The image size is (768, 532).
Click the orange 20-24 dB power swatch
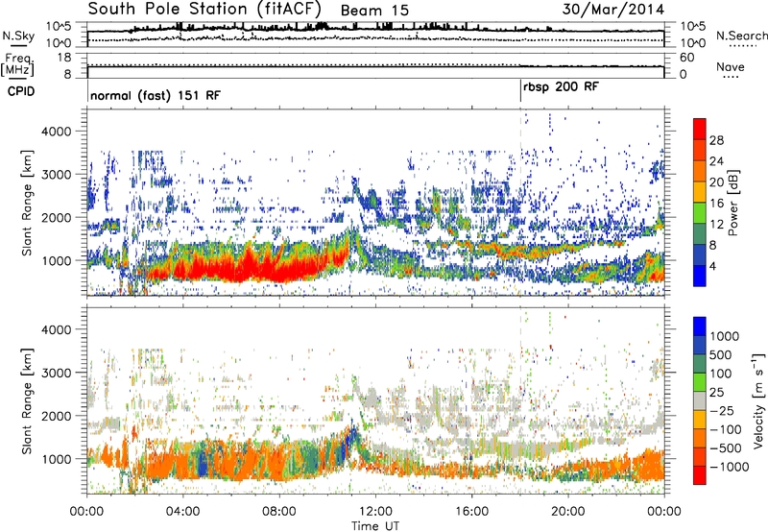click(700, 171)
